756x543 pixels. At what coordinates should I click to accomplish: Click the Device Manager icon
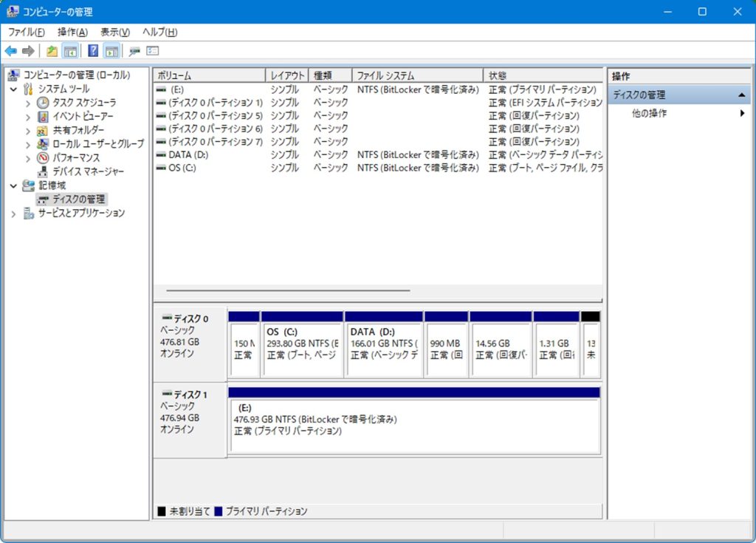43,171
